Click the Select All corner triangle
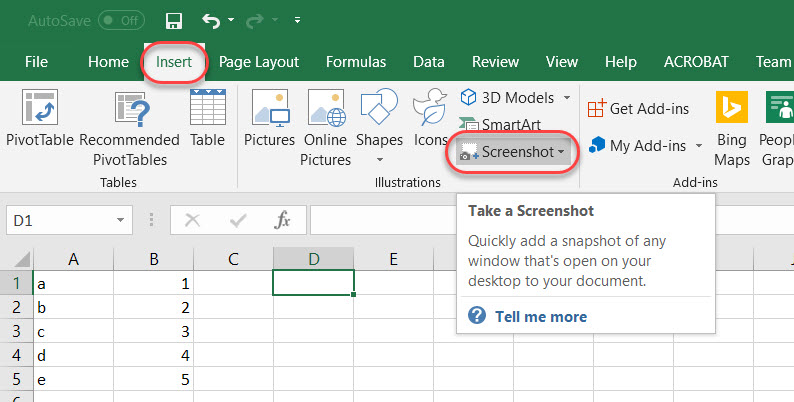794x402 pixels. click(x=22, y=260)
